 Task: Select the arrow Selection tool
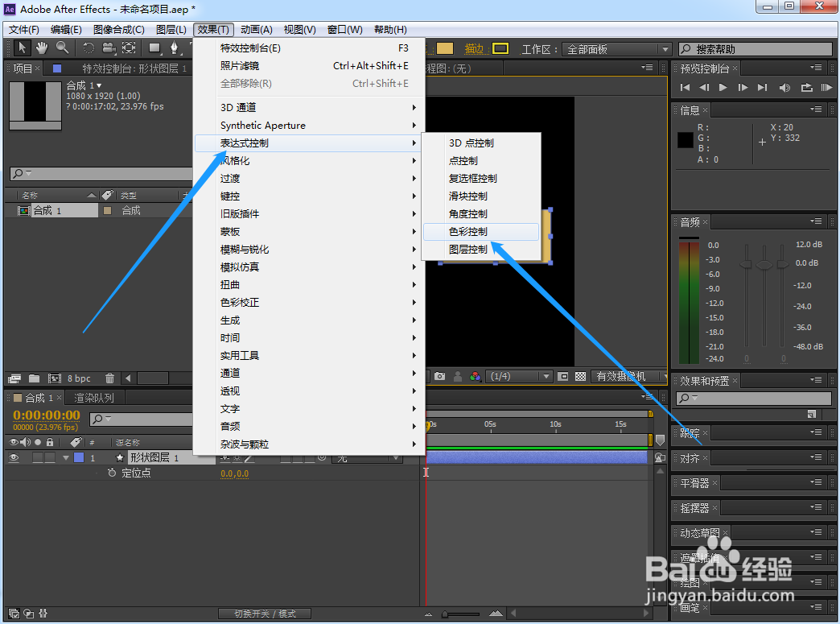[22, 48]
